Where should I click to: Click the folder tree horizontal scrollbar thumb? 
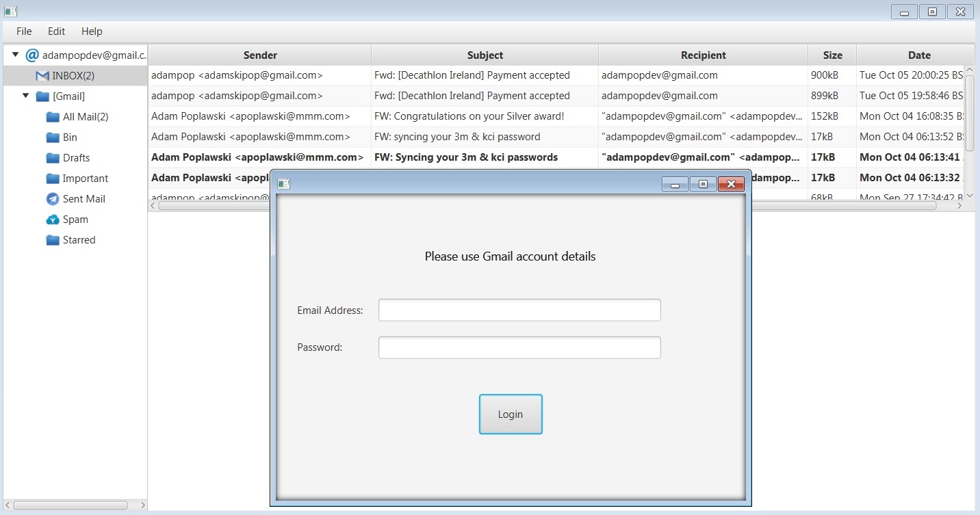(70, 505)
